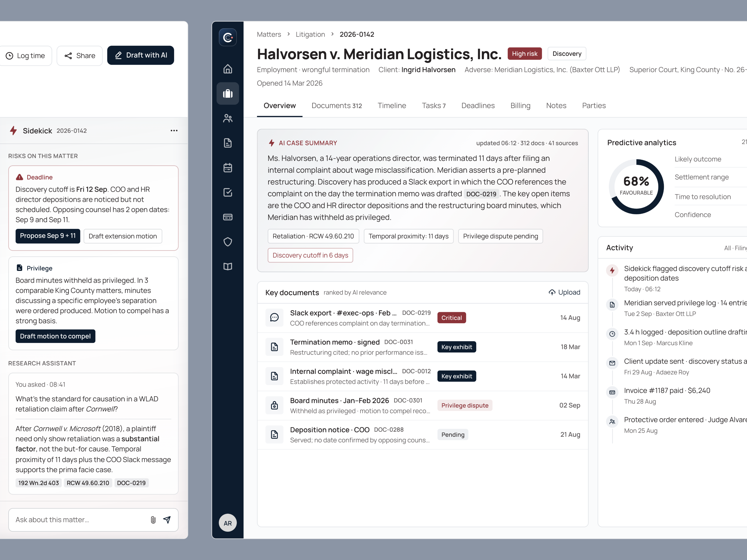This screenshot has width=747, height=560.
Task: Click Draft motion to compel button
Action: [55, 336]
